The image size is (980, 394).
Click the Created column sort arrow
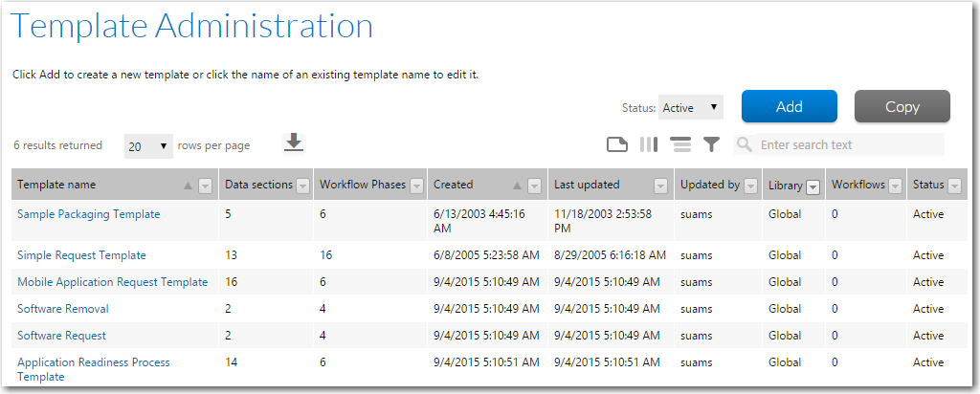click(517, 186)
